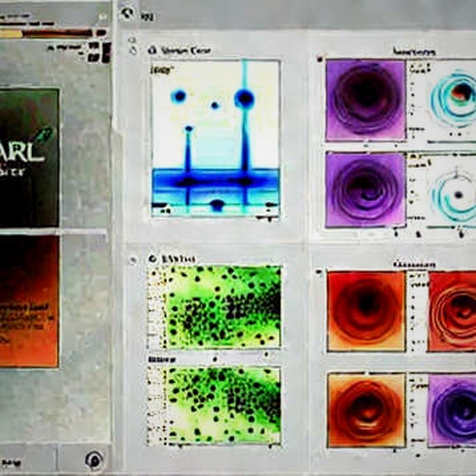The height and width of the screenshot is (476, 476).
Task: Toggle the small dark end cap of the color bar
Action: click(101, 33)
